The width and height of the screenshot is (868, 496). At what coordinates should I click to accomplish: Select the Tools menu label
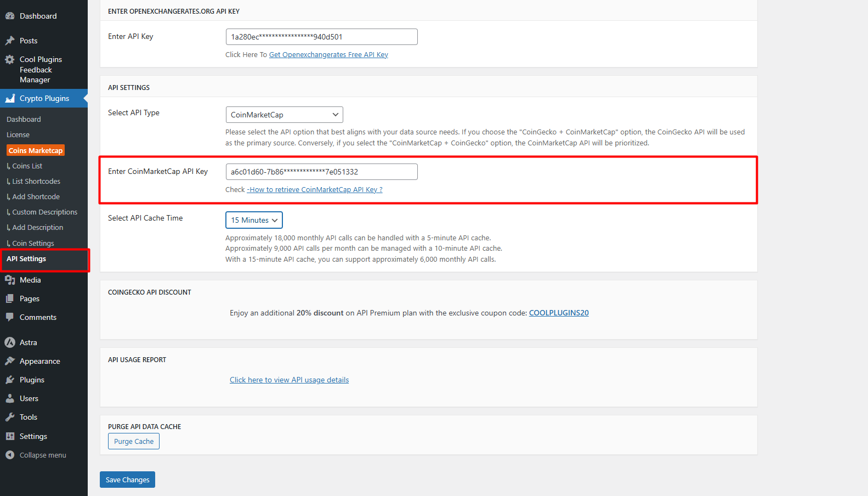(x=29, y=417)
